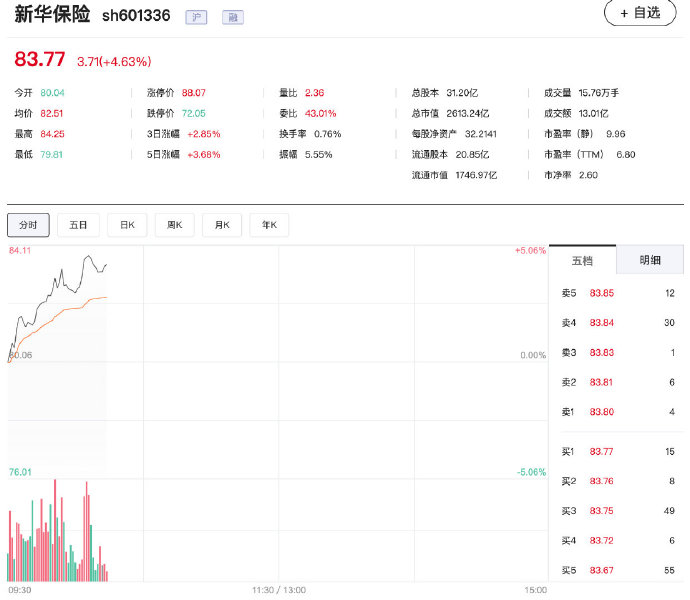Screen dimensions: 690x600
Task: Click the 沪 market badge icon
Action: tap(196, 17)
